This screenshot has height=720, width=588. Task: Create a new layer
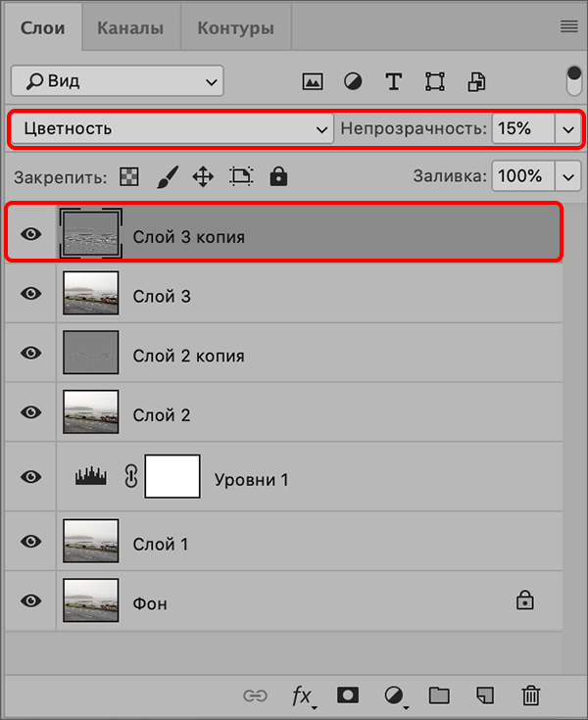coord(484,696)
